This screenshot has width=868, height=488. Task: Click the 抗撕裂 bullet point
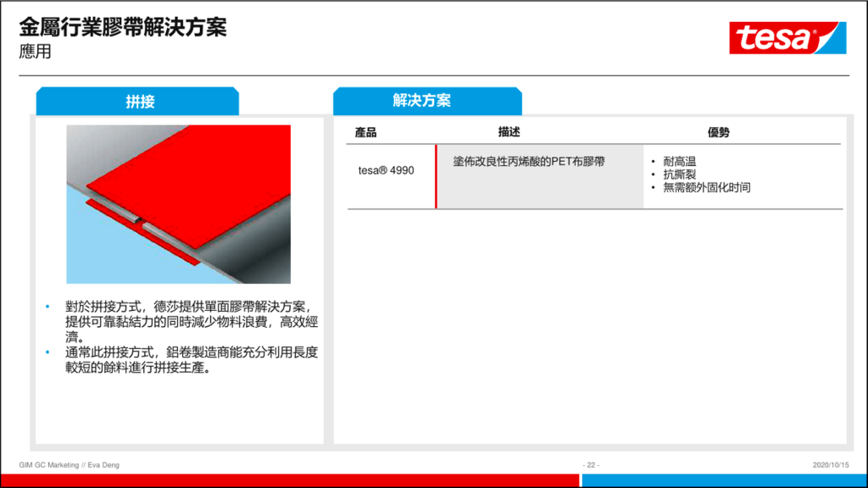click(x=679, y=175)
